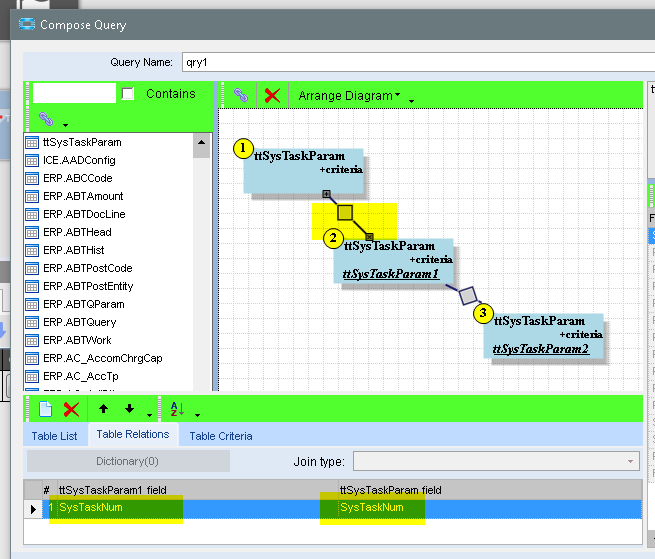Screen dimensions: 655x559
Task: Click the move up arrow icon
Action: click(104, 409)
